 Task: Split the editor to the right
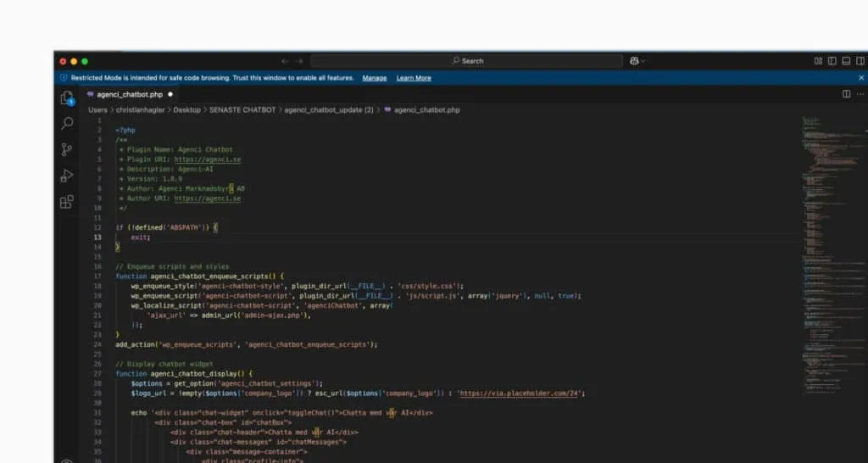[847, 95]
